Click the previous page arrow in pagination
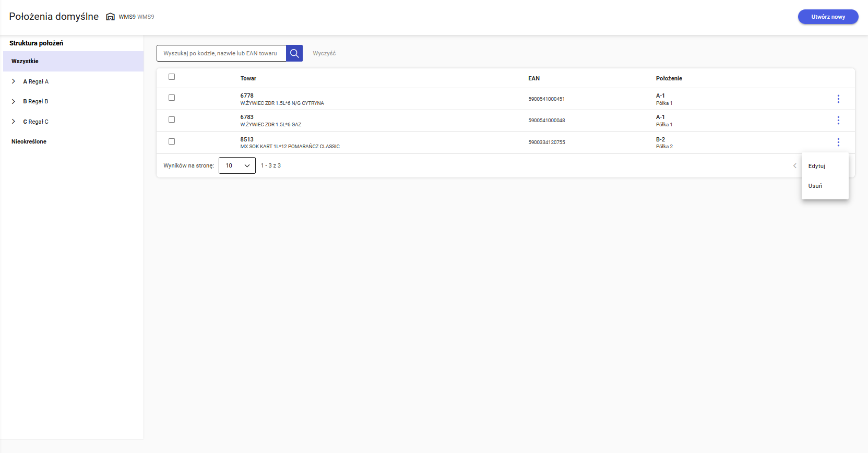This screenshot has height=453, width=868. click(795, 166)
